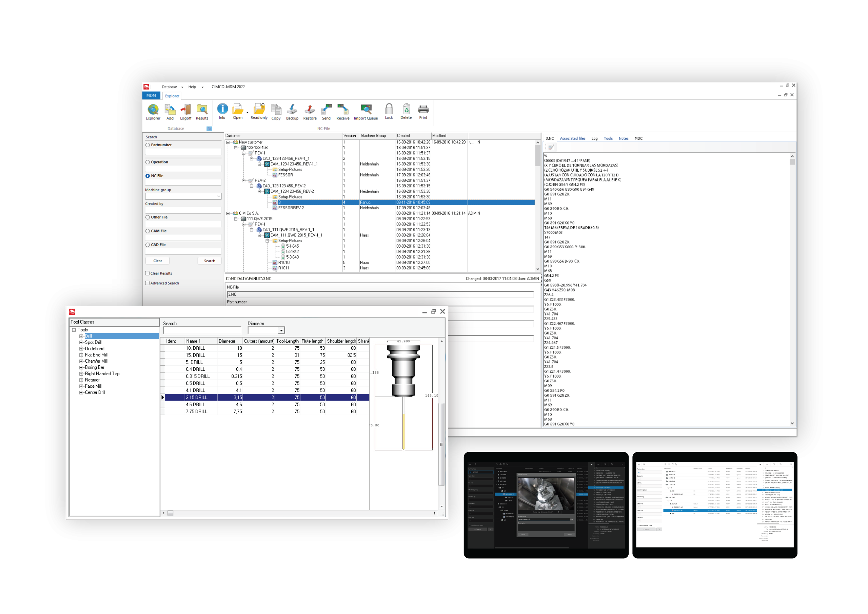Open the Log tab
The height and width of the screenshot is (614, 868).
tap(595, 138)
